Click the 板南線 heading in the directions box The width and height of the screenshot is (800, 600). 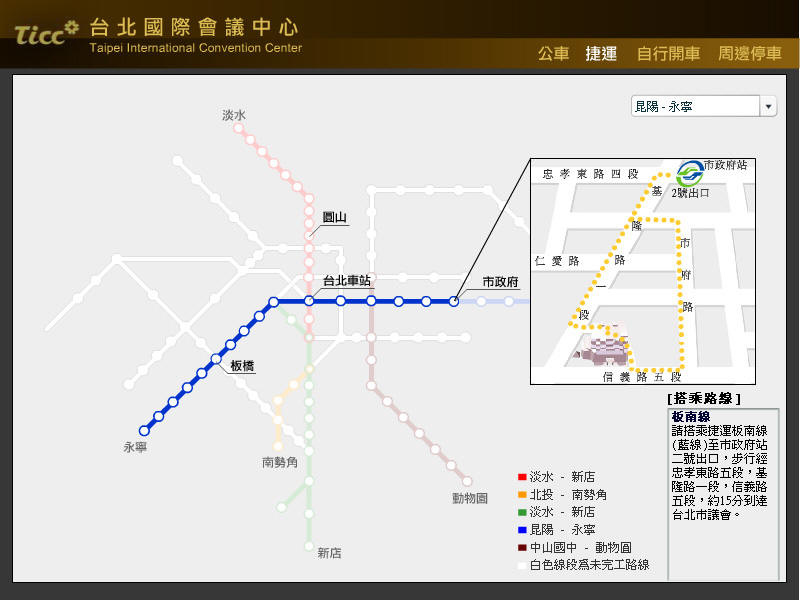coord(691,416)
